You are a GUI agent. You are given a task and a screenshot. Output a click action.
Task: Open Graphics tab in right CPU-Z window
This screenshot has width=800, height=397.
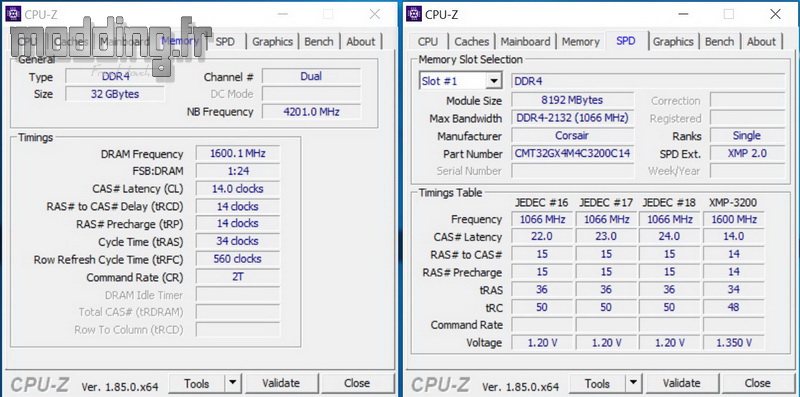point(673,41)
